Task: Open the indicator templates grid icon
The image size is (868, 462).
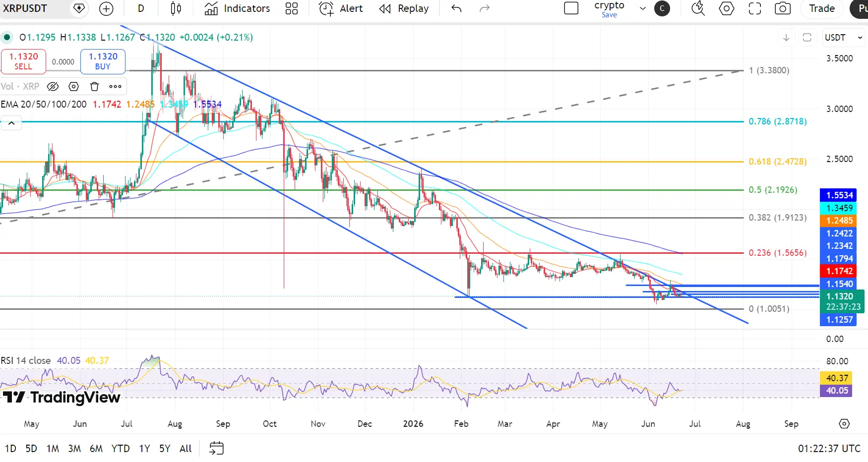Action: pyautogui.click(x=292, y=8)
